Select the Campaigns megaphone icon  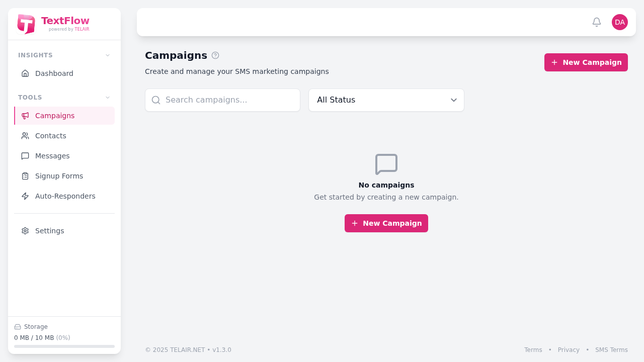click(25, 116)
